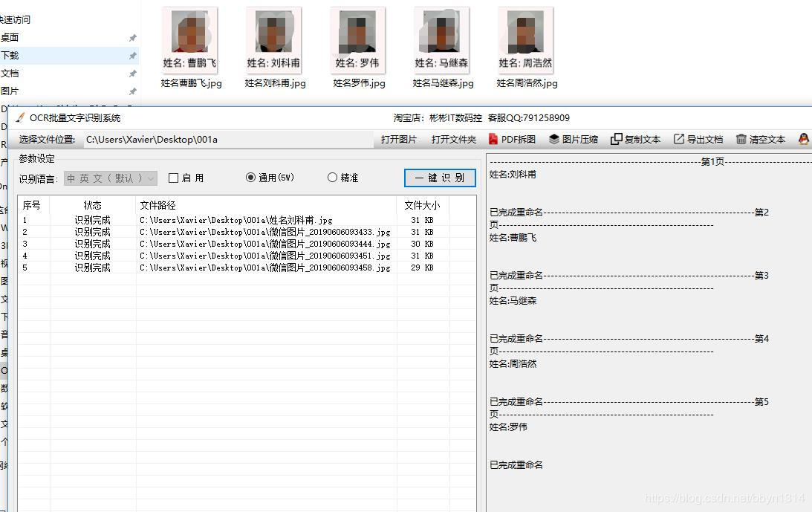812x512 pixels.
Task: Click the pin icon next to 图片
Action: (x=132, y=91)
